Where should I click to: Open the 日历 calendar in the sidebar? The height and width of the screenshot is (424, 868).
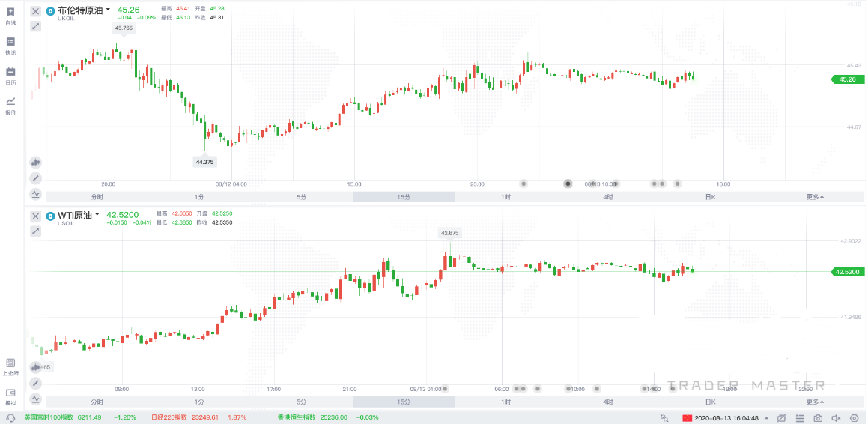pyautogui.click(x=10, y=76)
